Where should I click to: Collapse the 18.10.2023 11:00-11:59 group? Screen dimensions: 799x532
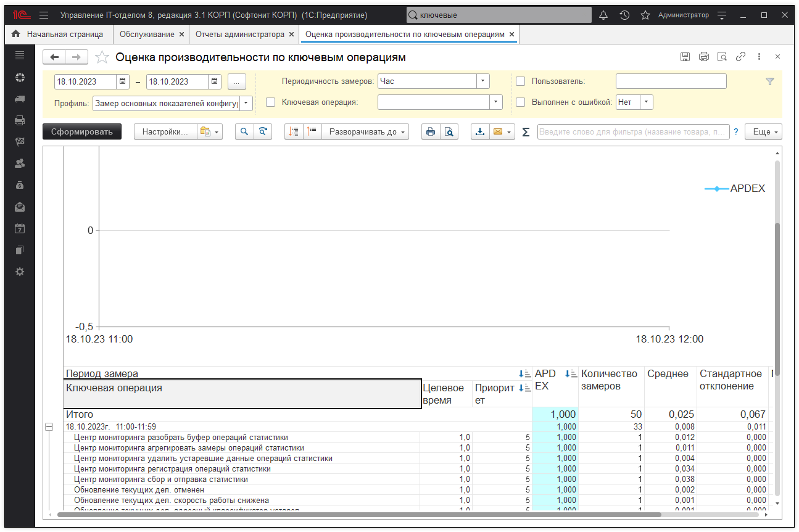(x=50, y=426)
